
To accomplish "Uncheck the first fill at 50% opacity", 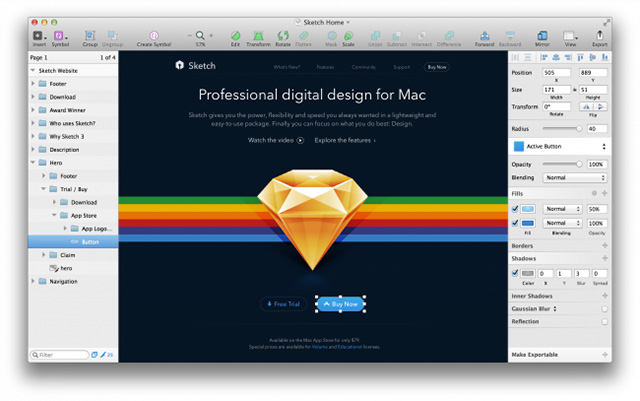I will [515, 209].
